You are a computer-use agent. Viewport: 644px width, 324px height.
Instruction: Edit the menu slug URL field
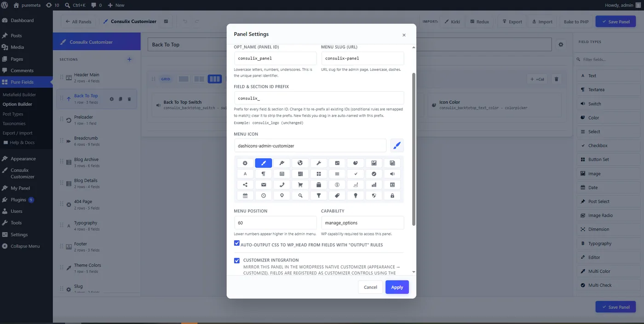pyautogui.click(x=362, y=58)
